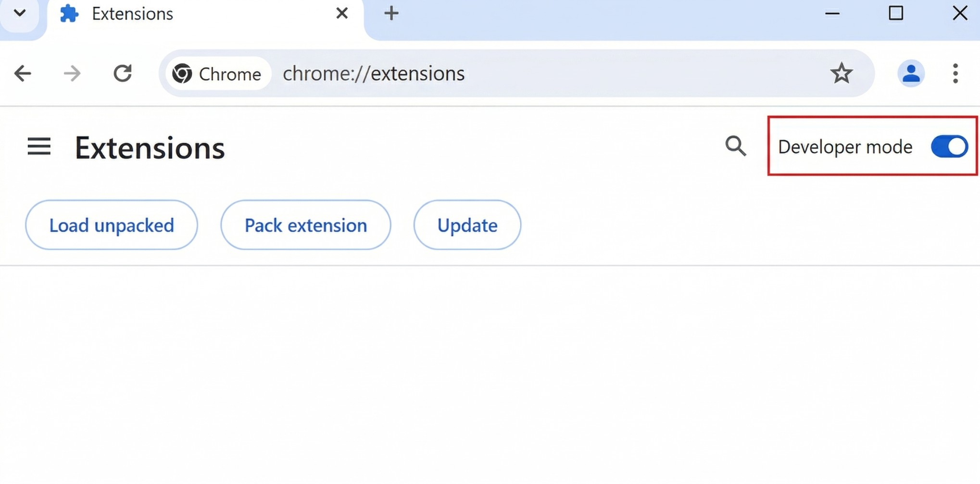Reload the Extensions page
Viewport: 980px width, 484px height.
pyautogui.click(x=123, y=73)
